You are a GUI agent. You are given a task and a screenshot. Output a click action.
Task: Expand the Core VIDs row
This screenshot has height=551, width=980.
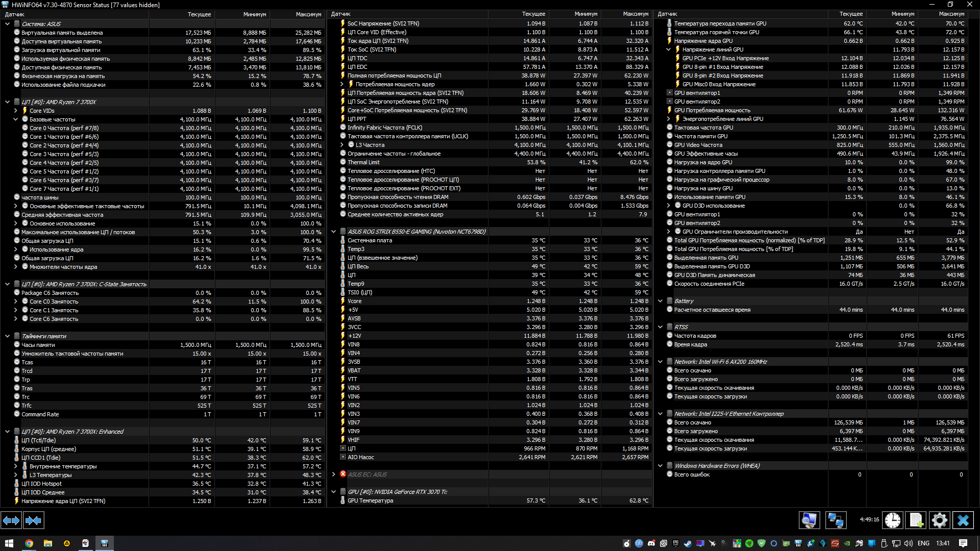coord(16,111)
